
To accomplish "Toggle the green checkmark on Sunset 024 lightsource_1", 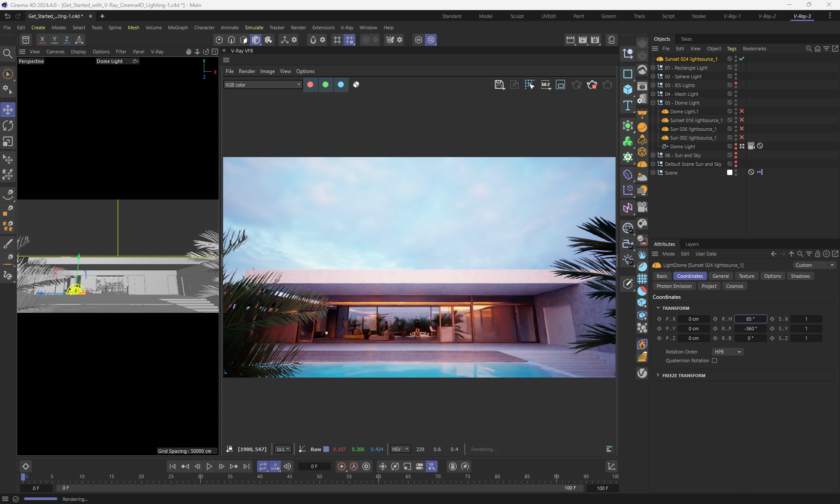I will point(742,59).
